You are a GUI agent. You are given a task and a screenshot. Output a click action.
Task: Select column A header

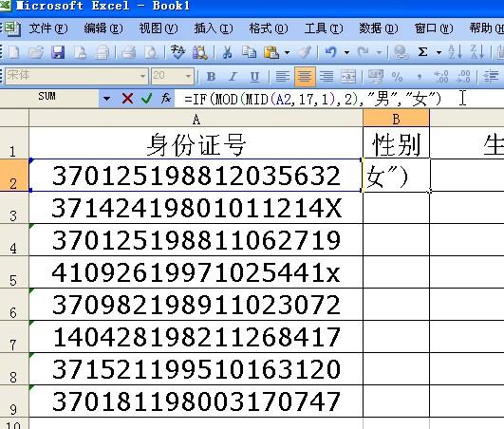[x=196, y=119]
